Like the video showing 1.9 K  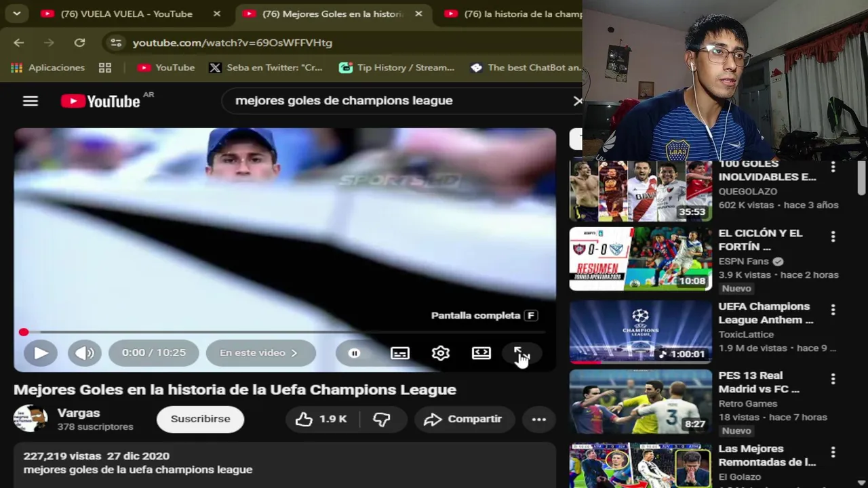coord(321,419)
